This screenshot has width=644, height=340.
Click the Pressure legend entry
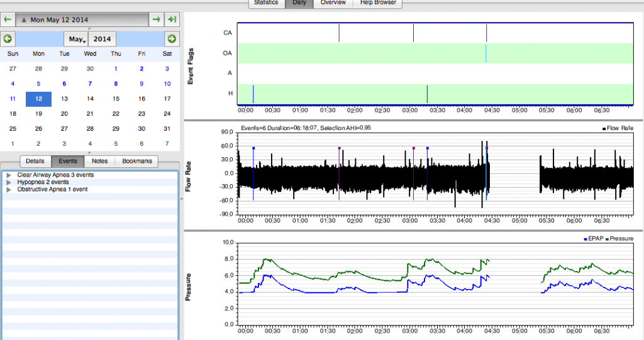[x=619, y=239]
